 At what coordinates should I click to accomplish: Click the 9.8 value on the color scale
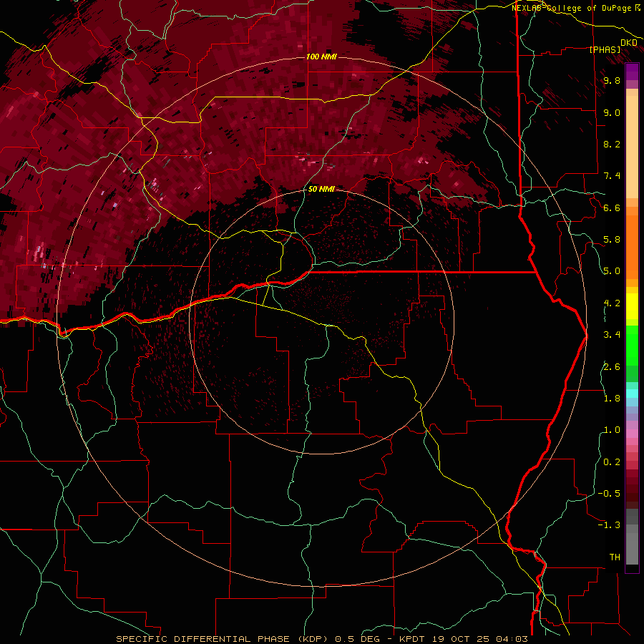click(612, 81)
